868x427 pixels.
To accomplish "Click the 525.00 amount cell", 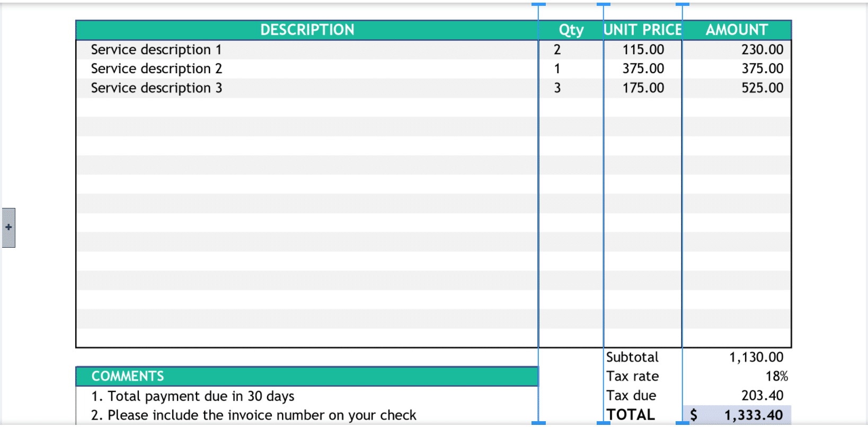I will [x=761, y=88].
